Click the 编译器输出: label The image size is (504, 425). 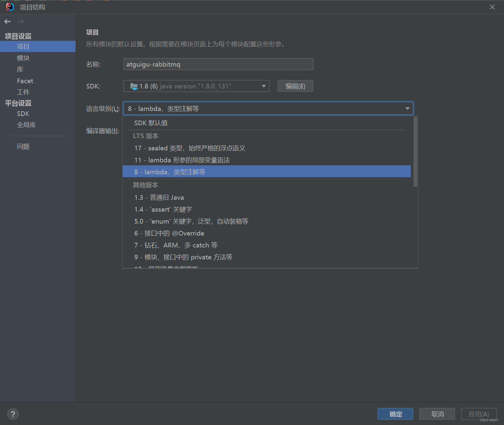point(103,131)
